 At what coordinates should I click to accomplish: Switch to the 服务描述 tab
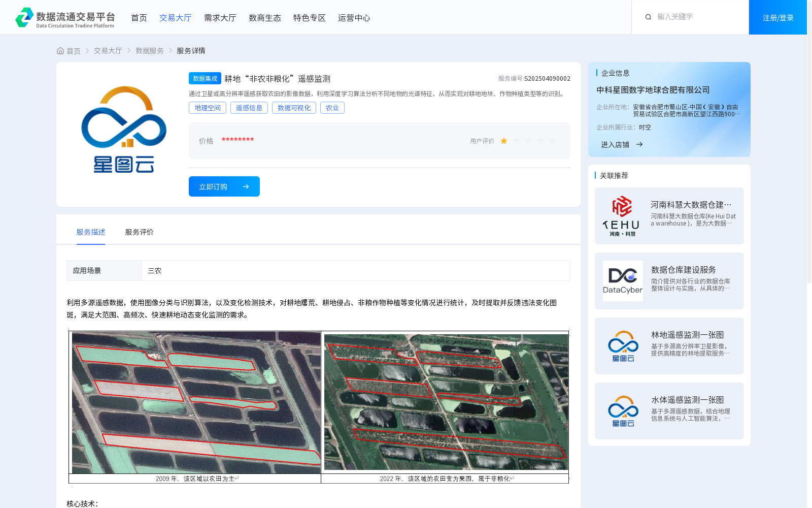click(x=91, y=232)
